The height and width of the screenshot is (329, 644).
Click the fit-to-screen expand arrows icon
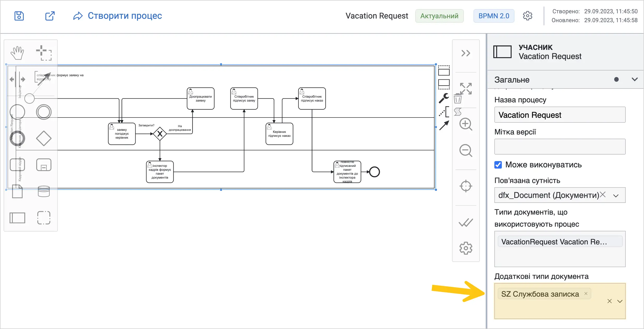(466, 89)
